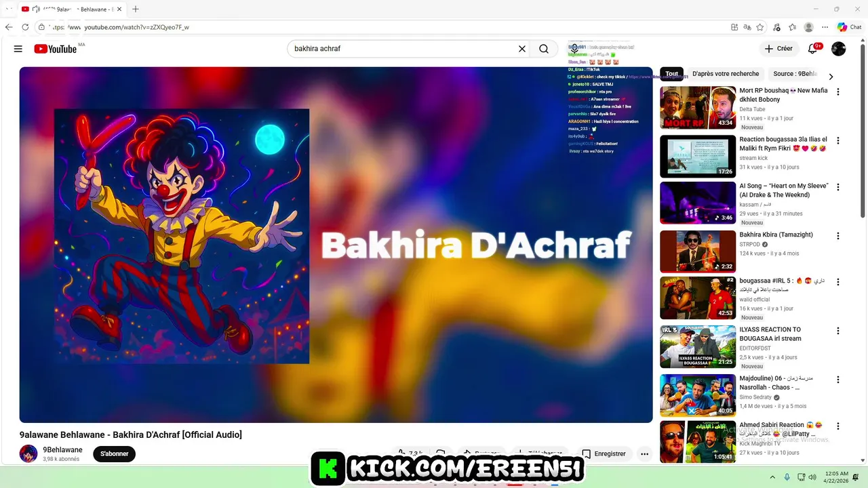Open the favorites list icon
Viewport: 868px width, 488px height.
coord(792,27)
